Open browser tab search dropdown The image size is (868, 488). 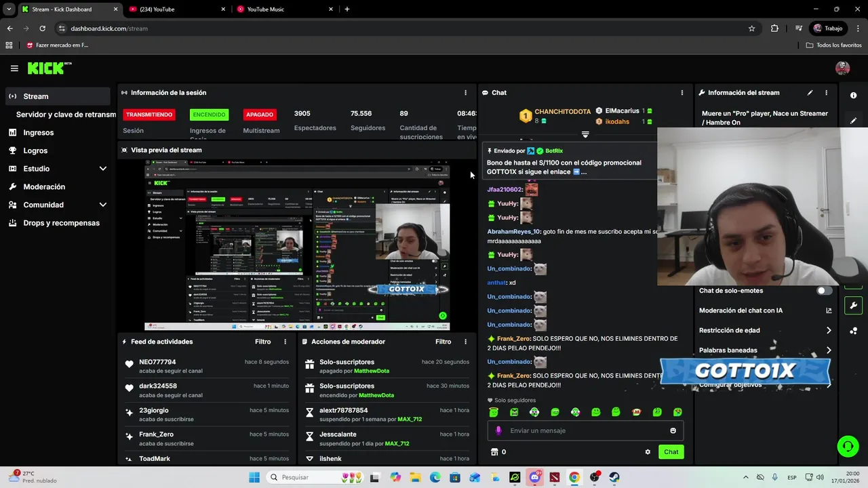(x=9, y=9)
